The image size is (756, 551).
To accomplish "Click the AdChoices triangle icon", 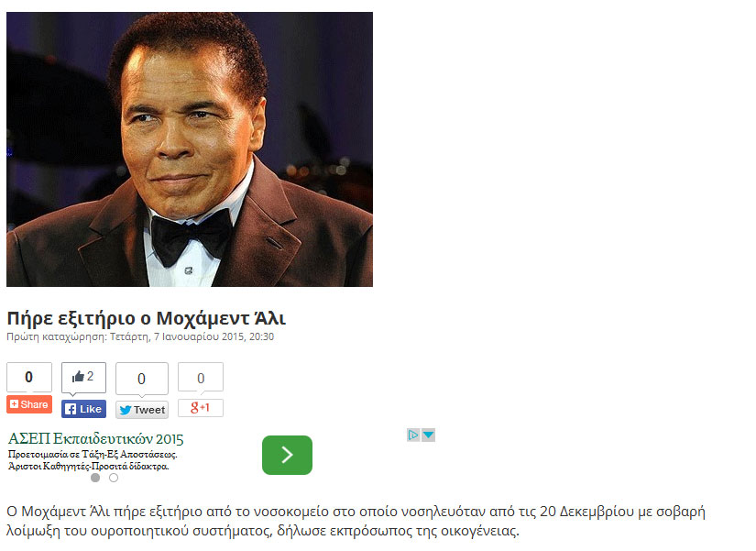I will pos(413,435).
